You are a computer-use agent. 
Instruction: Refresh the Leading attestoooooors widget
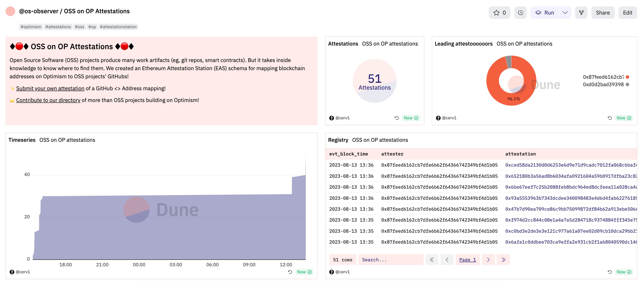610,118
